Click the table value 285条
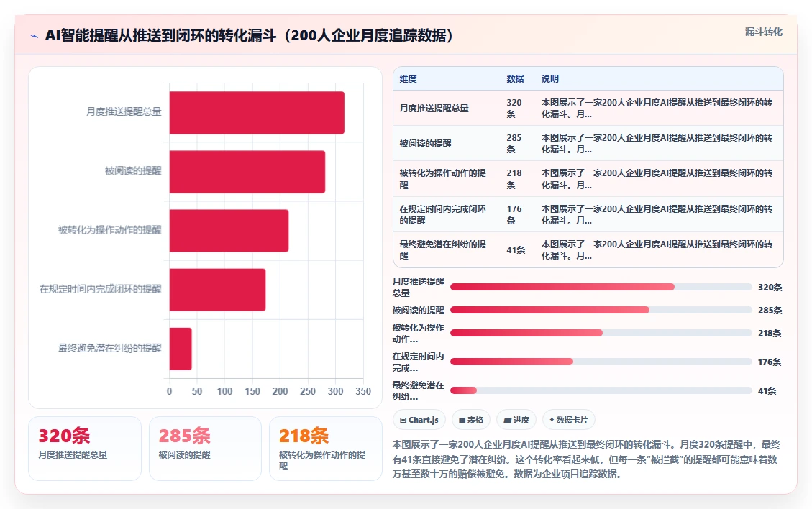This screenshot has height=509, width=812. coord(514,144)
